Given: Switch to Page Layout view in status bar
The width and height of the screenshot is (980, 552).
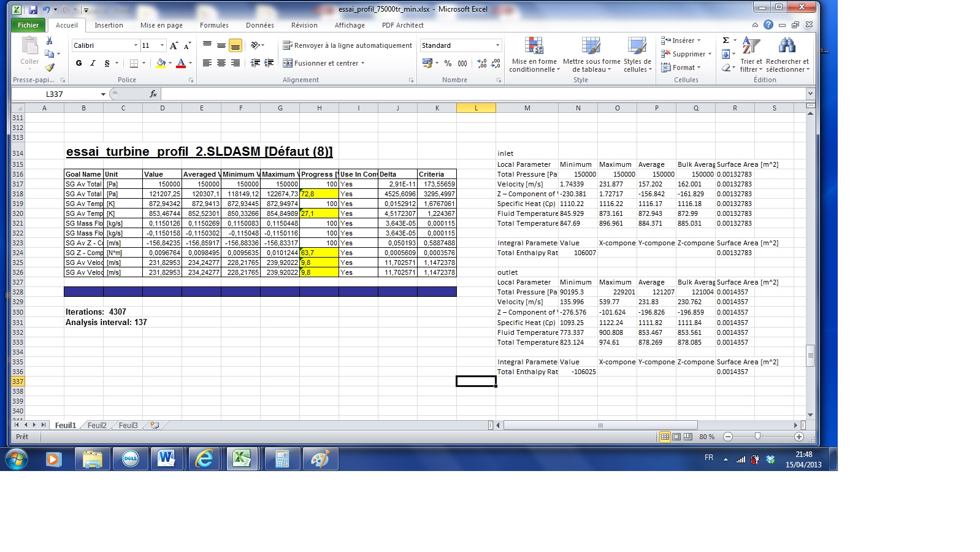Looking at the screenshot, I should 676,437.
